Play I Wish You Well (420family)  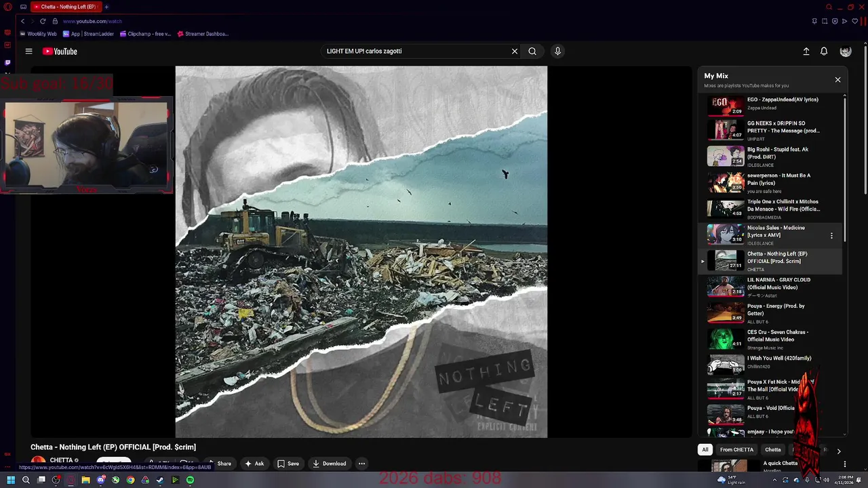click(772, 364)
